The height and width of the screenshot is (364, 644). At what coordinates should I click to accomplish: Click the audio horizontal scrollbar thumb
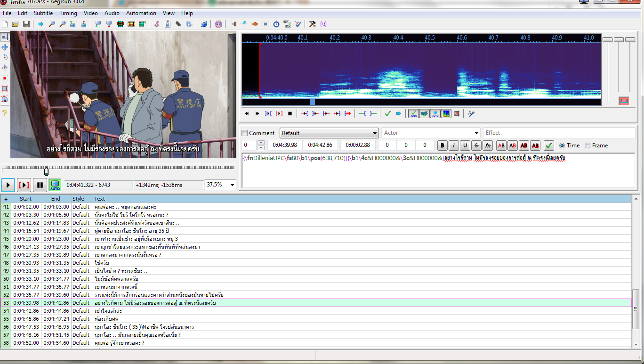[313, 102]
